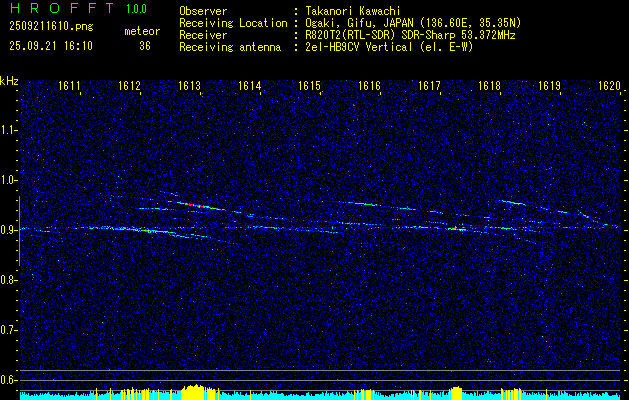Image resolution: width=629 pixels, height=400 pixels.
Task: Click the yellow power burst below 1617
Action: point(456,393)
